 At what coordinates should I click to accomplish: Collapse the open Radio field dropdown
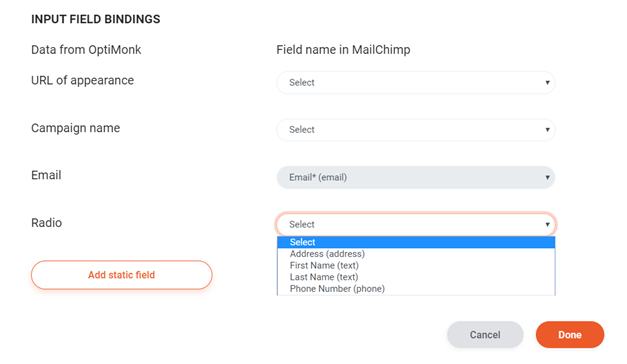(415, 224)
